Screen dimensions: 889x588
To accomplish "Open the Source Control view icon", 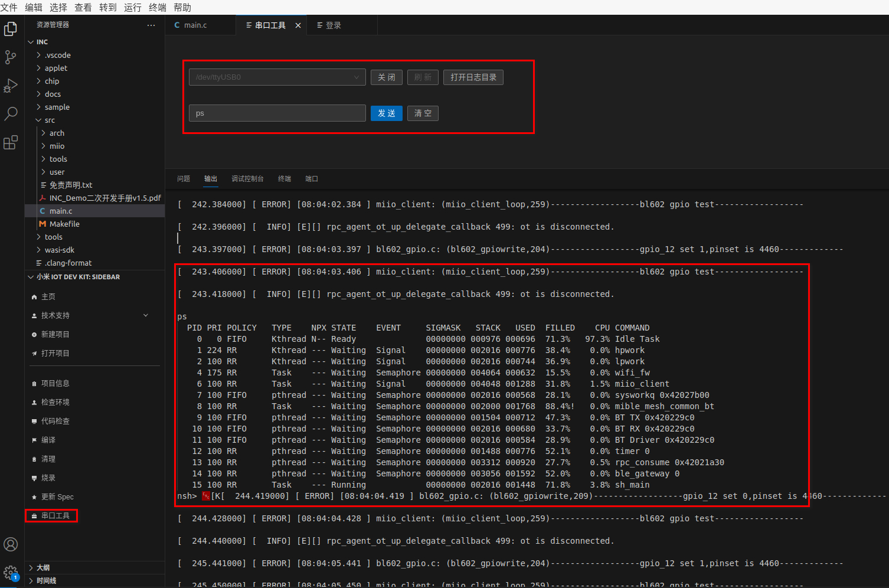I will [11, 57].
